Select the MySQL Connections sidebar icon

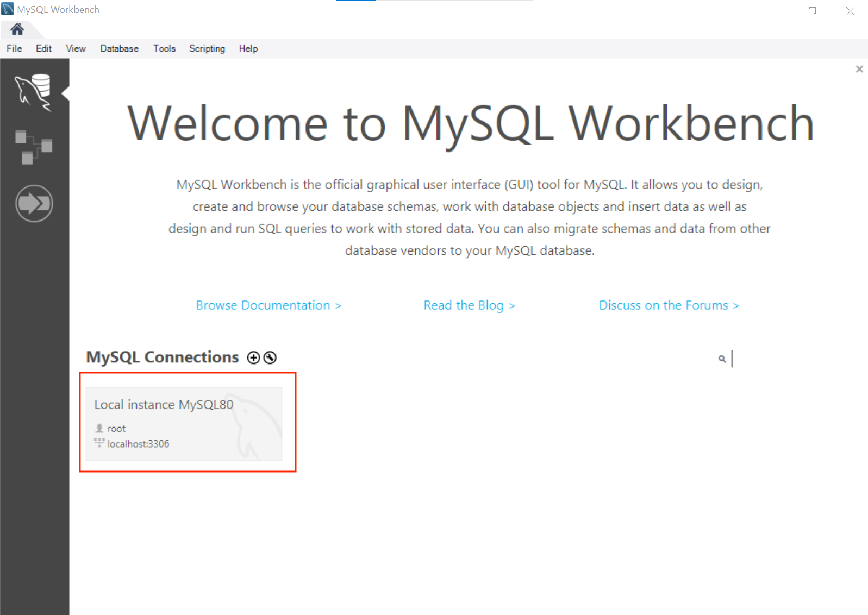point(34,92)
